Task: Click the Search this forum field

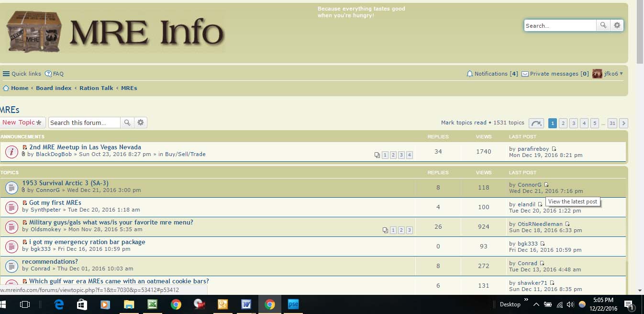Action: [x=84, y=123]
